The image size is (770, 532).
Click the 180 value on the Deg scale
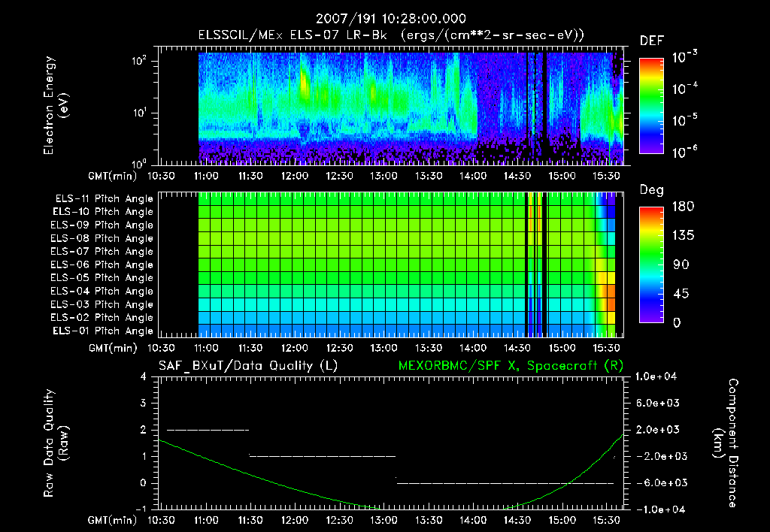[x=683, y=206]
